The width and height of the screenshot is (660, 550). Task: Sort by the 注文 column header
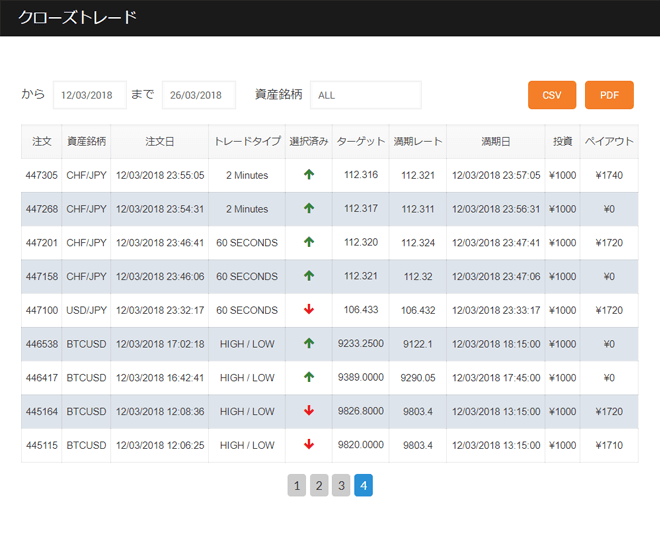42,141
